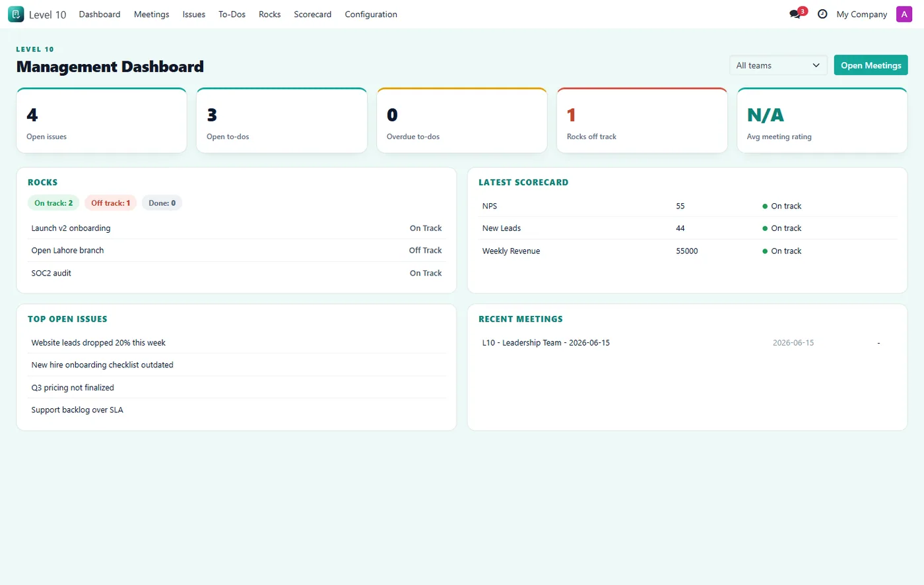Click the RECENT MEETINGS heading
Viewport: 924px width, 585px height.
pos(521,319)
